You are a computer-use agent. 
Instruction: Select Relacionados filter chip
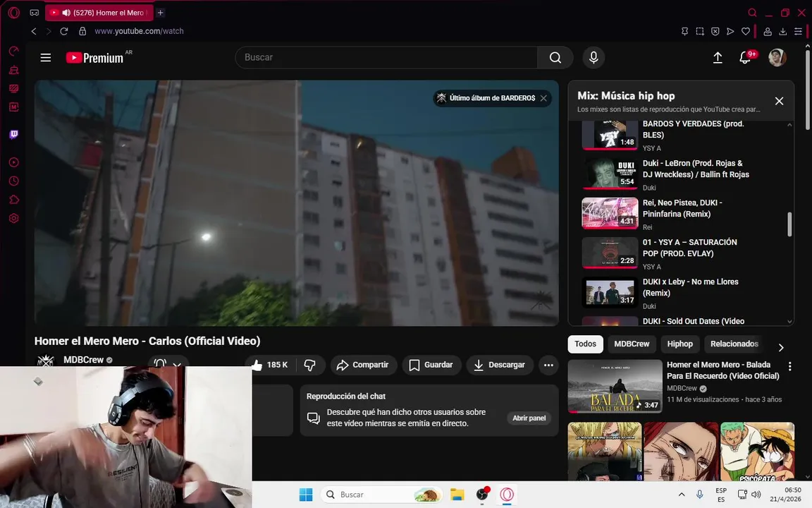coord(734,344)
